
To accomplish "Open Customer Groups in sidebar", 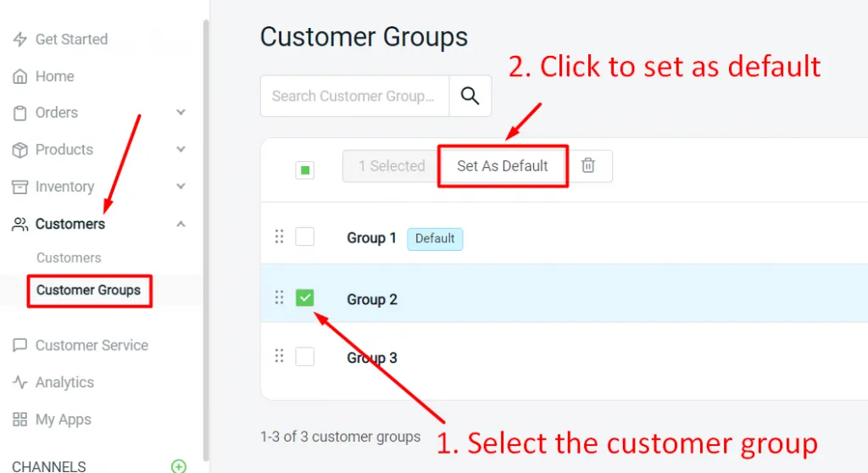I will click(x=88, y=290).
